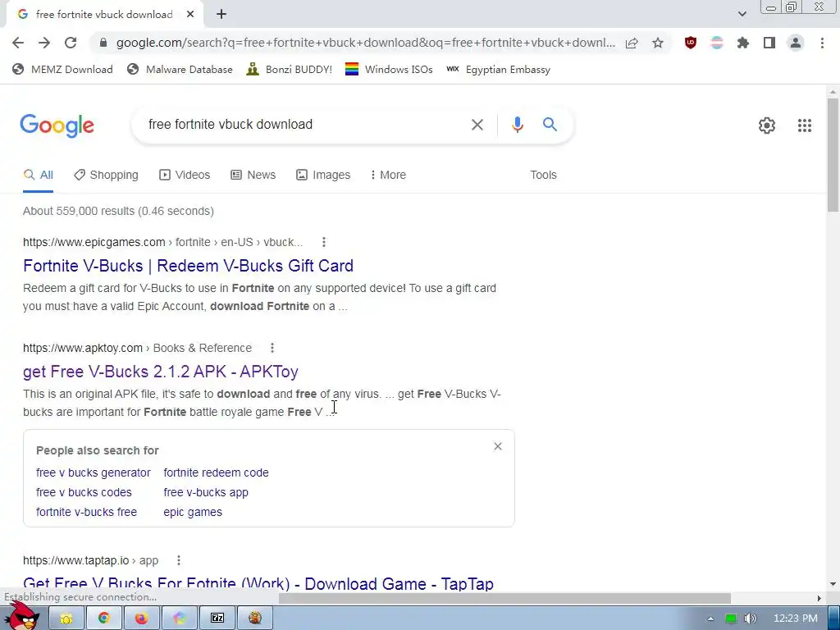View site information via padlock icon

click(x=103, y=43)
